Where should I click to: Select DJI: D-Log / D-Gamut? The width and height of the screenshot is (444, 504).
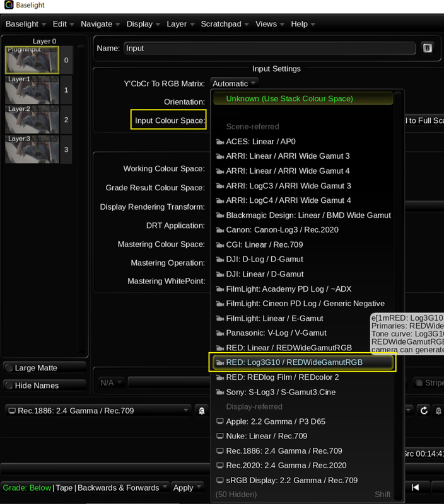303,260
